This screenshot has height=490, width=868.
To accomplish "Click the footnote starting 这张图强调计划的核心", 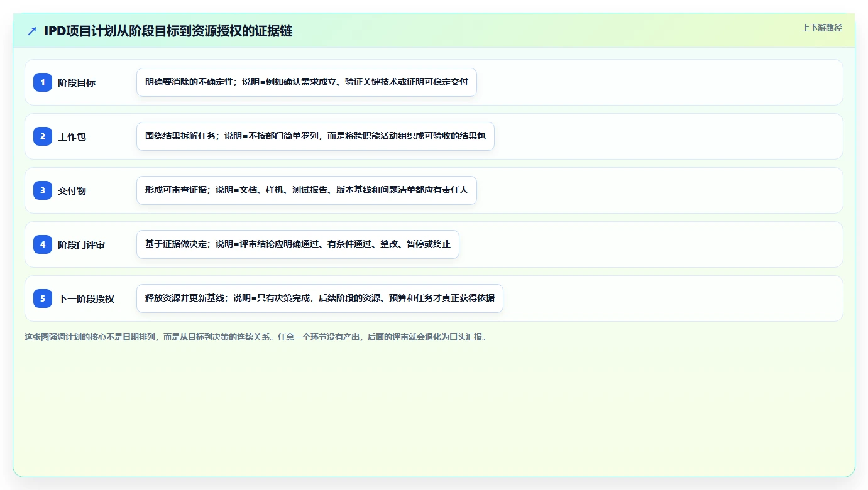I will click(x=256, y=337).
